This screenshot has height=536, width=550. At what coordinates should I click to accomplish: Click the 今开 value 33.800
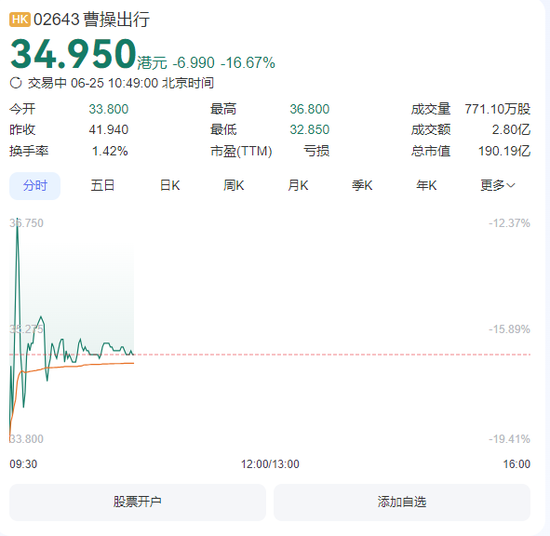tap(108, 109)
